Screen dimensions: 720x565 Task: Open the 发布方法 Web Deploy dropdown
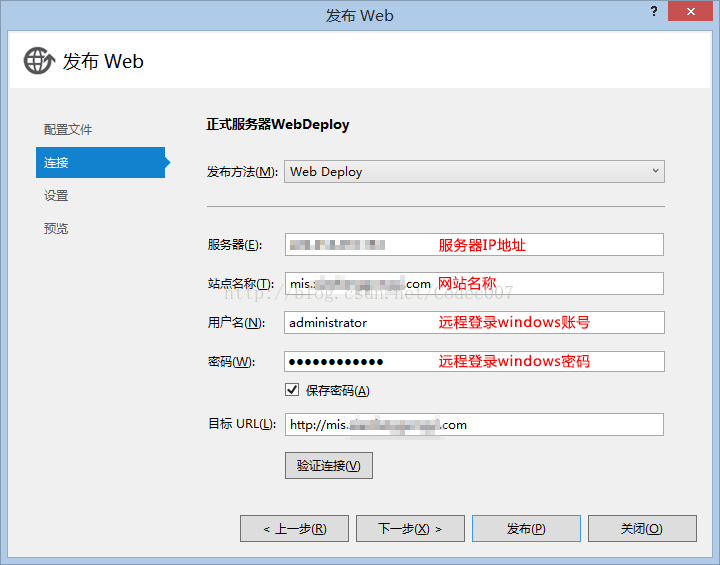(474, 171)
